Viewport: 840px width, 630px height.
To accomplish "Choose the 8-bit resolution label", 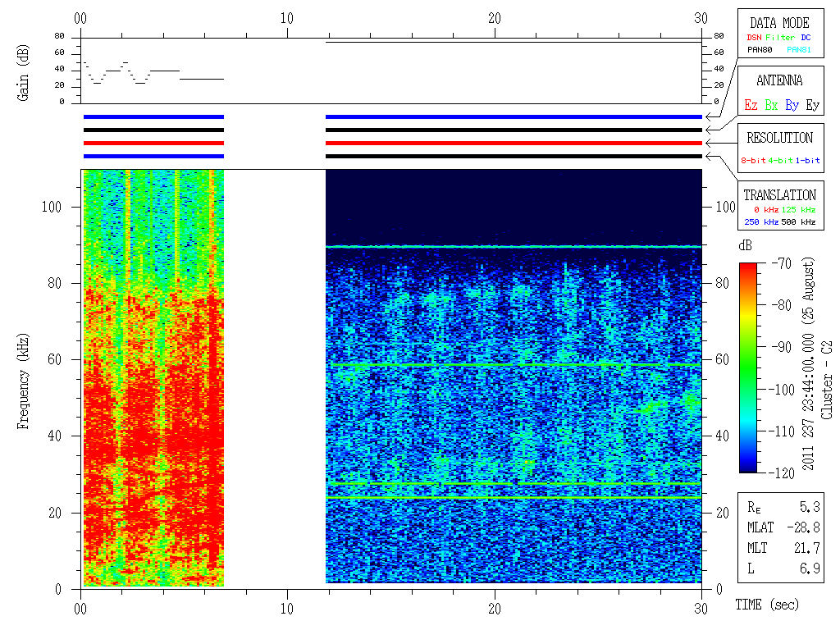I will coord(754,161).
